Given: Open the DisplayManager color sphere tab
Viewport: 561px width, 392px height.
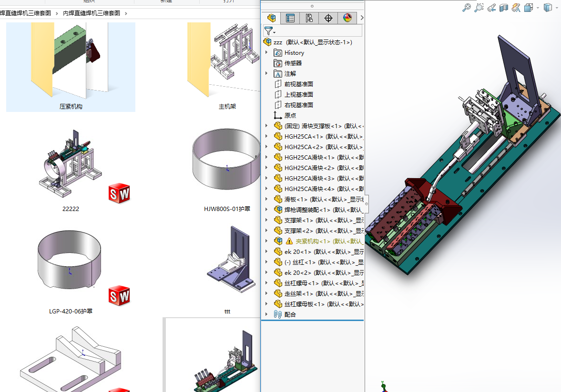Looking at the screenshot, I should (347, 18).
